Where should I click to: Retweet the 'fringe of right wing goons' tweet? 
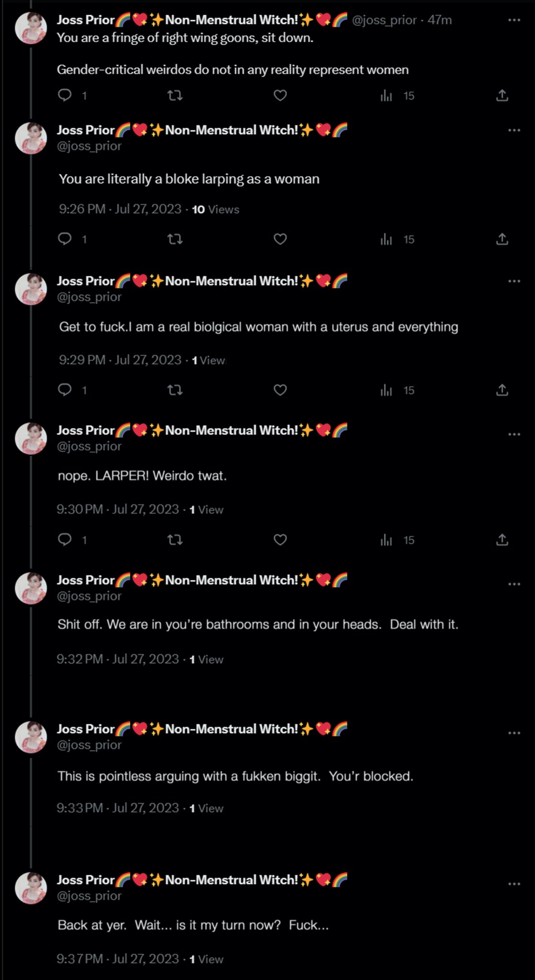tap(175, 96)
